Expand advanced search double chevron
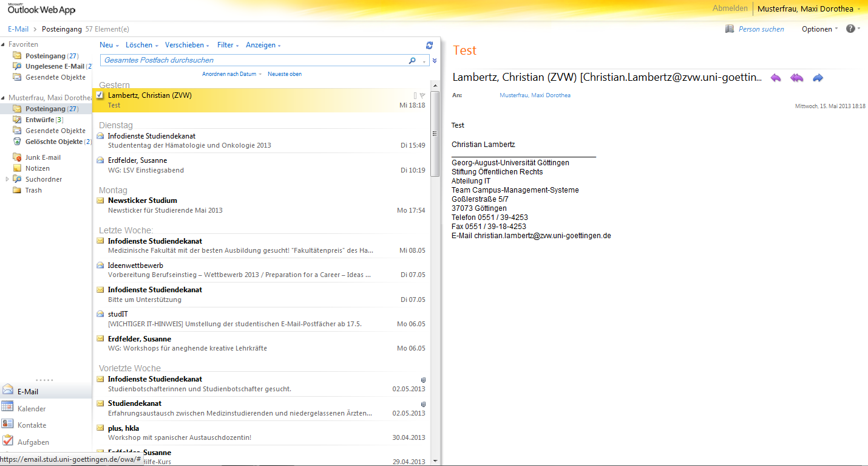Viewport: 868px width, 466px height. coord(434,60)
